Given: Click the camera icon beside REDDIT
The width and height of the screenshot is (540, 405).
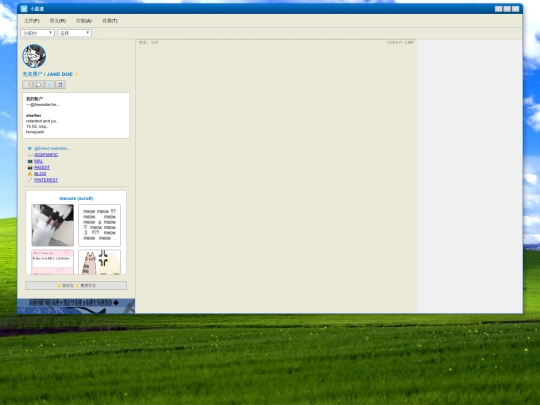Looking at the screenshot, I should tap(30, 167).
